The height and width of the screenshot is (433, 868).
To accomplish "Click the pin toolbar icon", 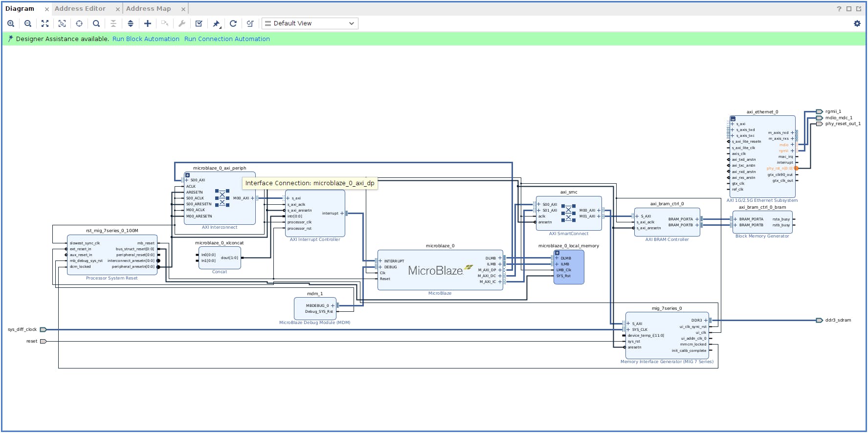I will point(216,23).
